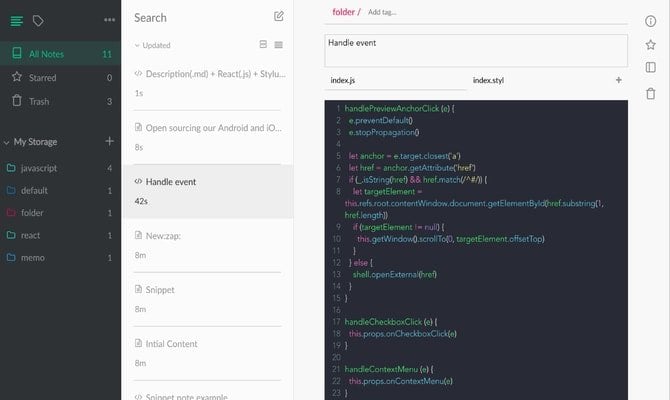The image size is (670, 400).
Task: Click the handleContextMenu code line
Action: (389, 369)
